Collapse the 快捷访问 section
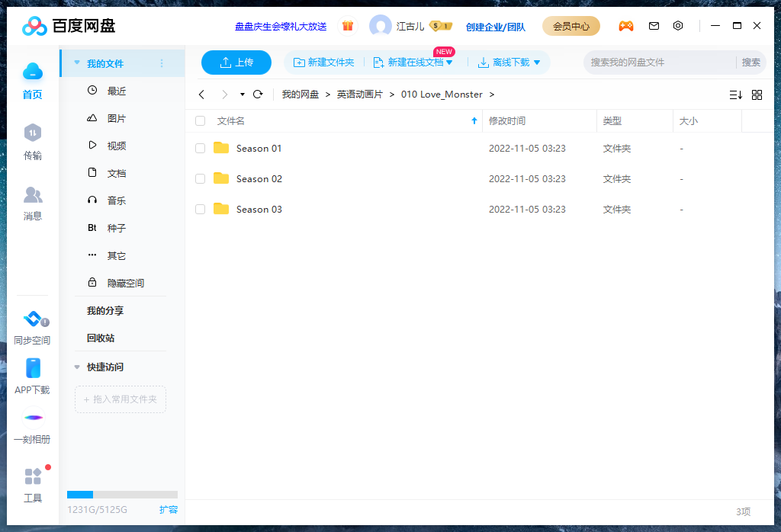The width and height of the screenshot is (781, 532). (76, 367)
